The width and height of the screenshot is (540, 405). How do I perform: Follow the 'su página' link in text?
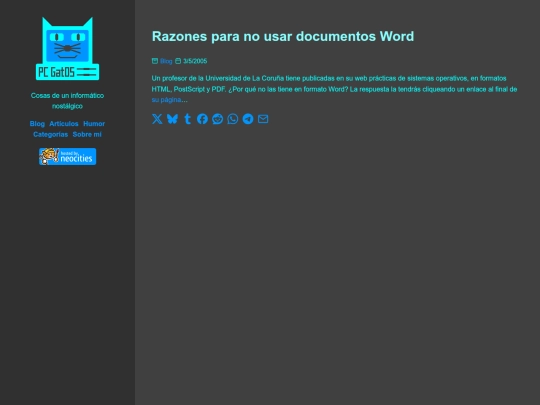[166, 100]
